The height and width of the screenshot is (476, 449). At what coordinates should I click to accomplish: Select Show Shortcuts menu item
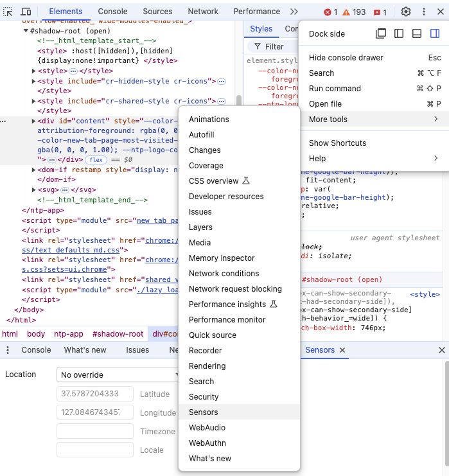pos(374,143)
